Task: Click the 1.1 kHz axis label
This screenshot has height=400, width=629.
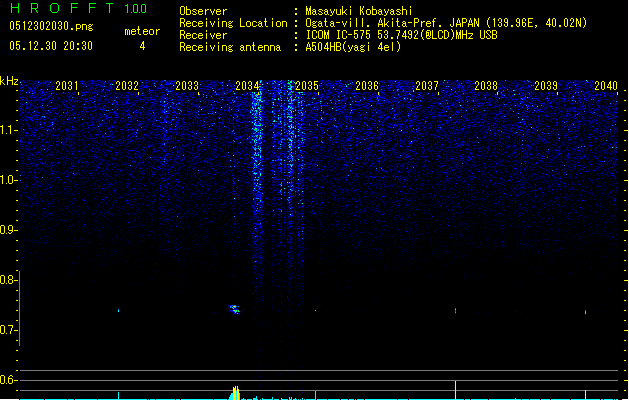Action: pyautogui.click(x=9, y=130)
